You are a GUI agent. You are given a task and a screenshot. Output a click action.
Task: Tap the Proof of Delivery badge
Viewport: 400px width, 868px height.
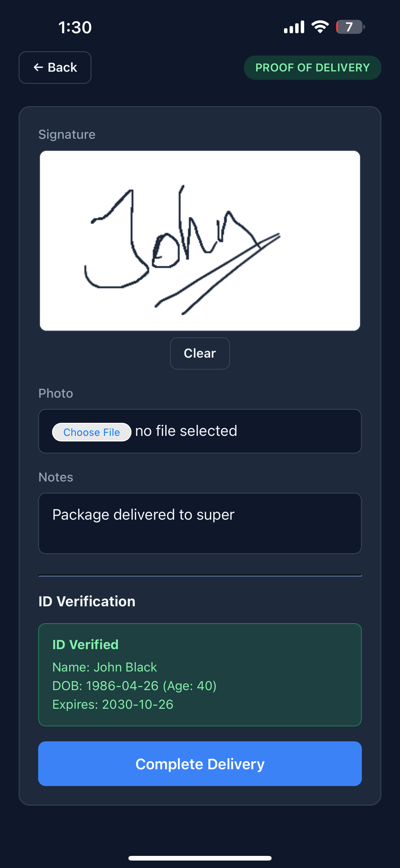pos(313,68)
